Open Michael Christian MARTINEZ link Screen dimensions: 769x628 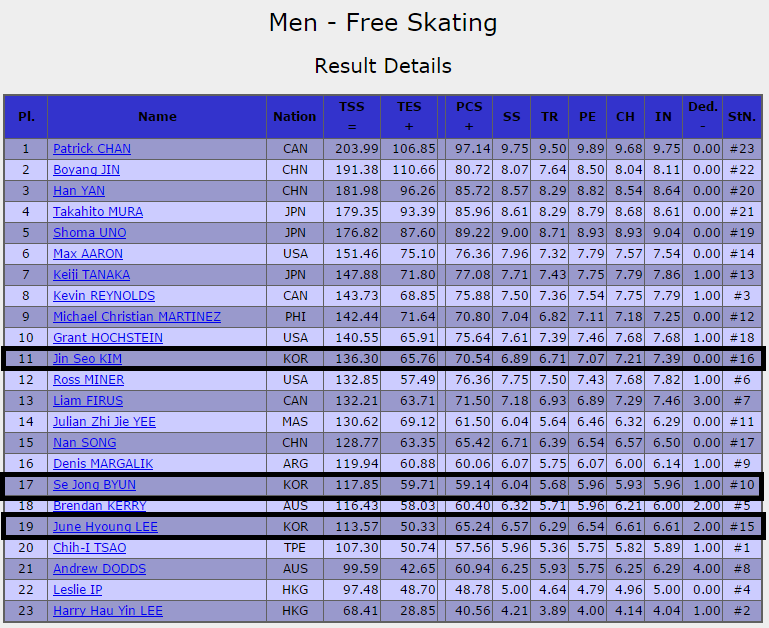click(137, 317)
